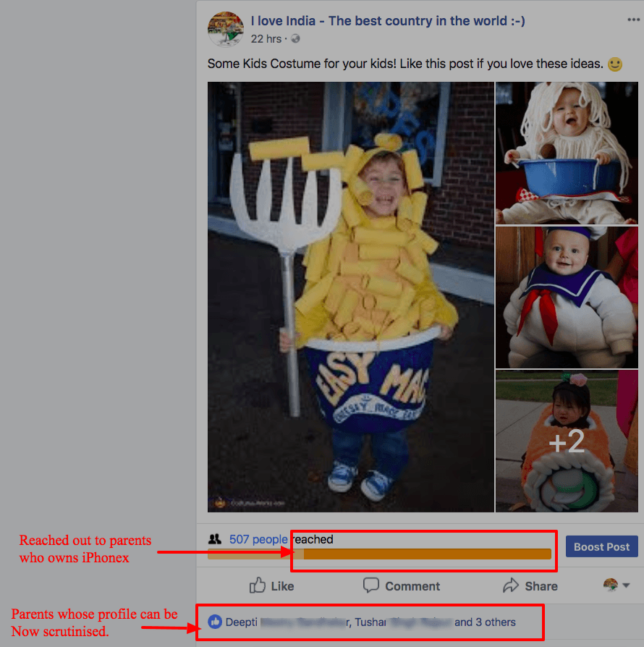Click the orange reach progress bar

(379, 554)
